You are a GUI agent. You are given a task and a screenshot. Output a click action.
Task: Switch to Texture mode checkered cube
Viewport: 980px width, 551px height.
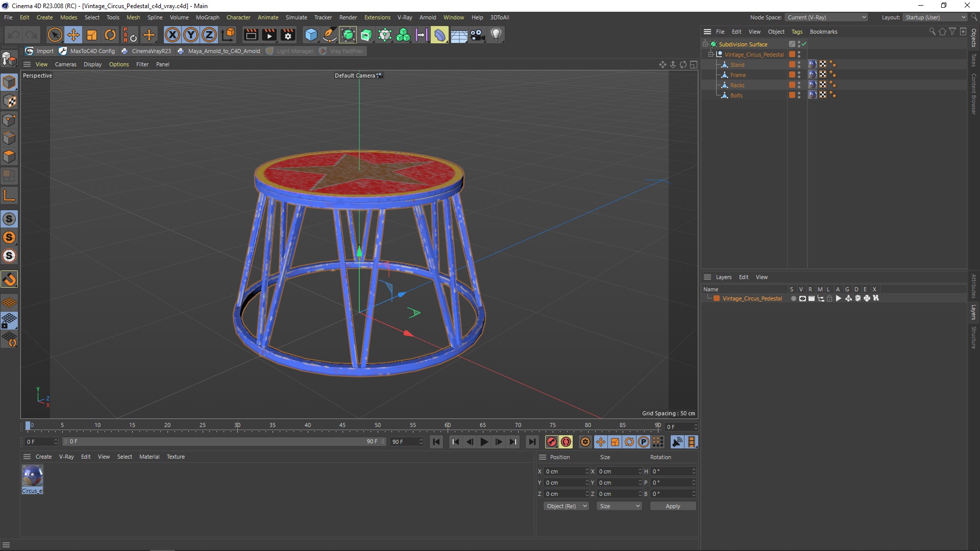click(x=9, y=101)
